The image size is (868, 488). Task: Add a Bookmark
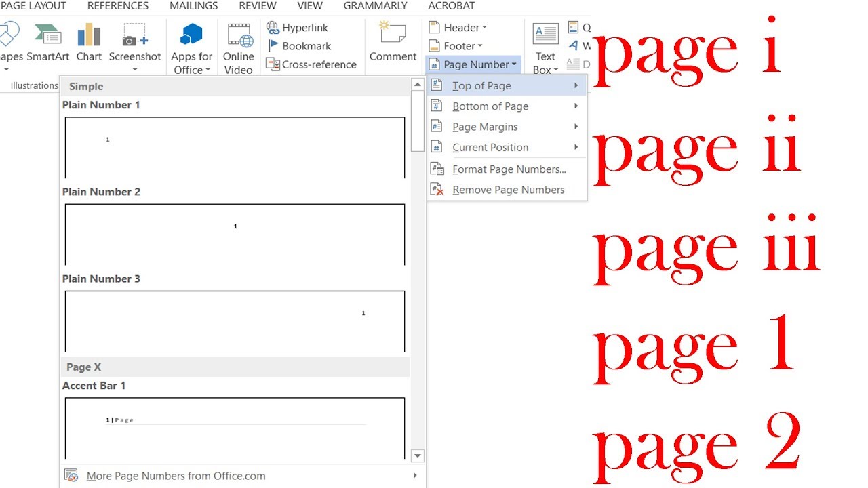[298, 46]
